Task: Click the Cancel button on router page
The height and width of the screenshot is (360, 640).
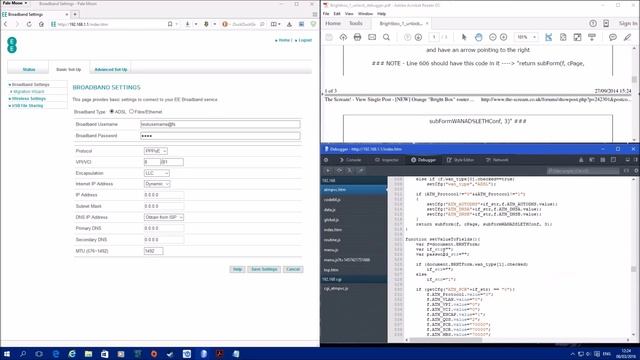Action: coord(293,269)
